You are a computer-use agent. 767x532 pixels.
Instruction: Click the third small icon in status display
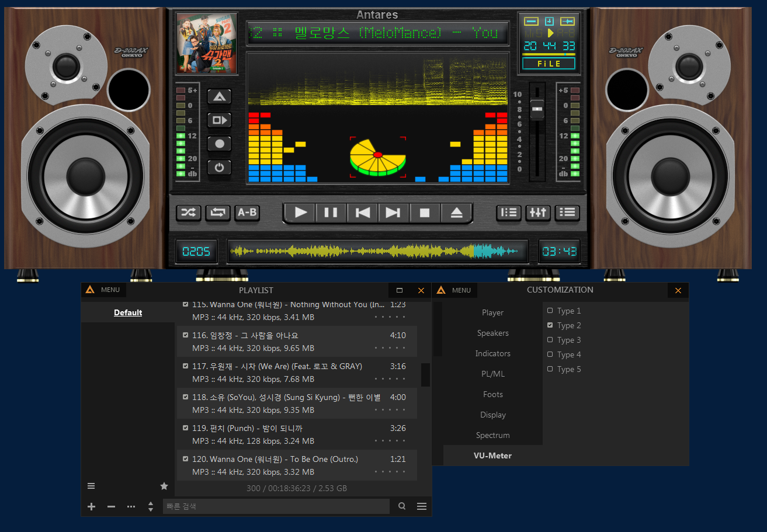tap(567, 22)
